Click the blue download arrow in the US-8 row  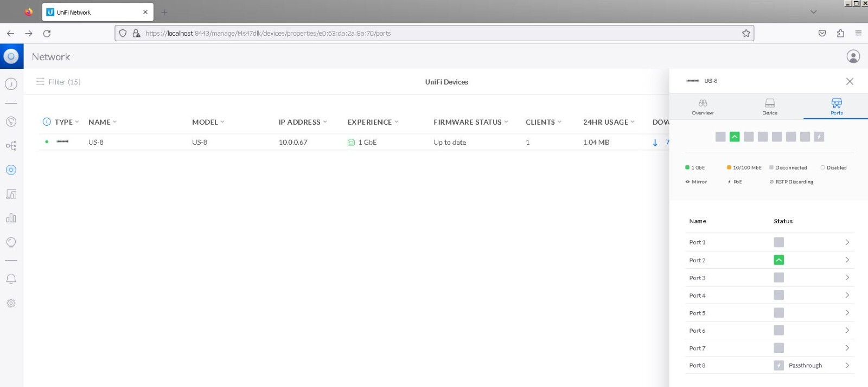(655, 143)
